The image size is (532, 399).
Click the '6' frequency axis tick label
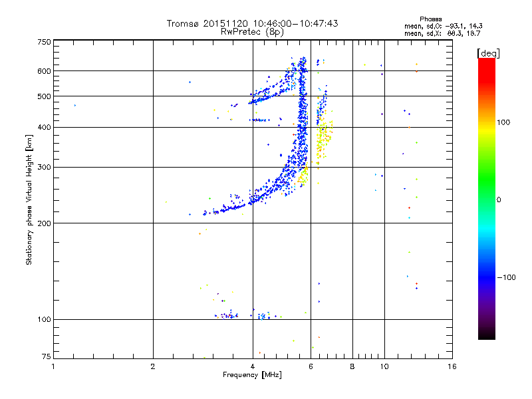click(311, 366)
